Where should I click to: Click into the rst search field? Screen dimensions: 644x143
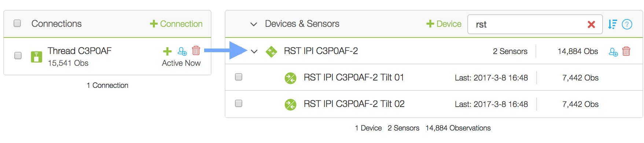528,24
